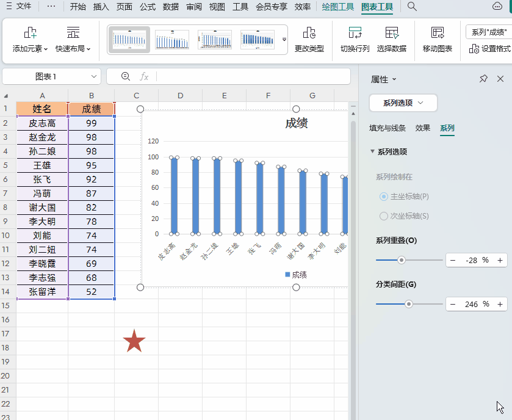The width and height of the screenshot is (512, 420).
Task: Expand the chart styles gallery
Action: [x=284, y=40]
